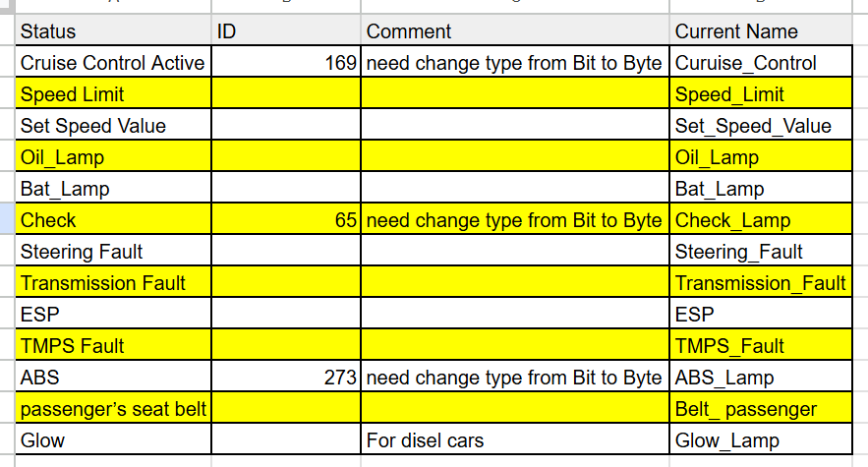868x467 pixels.
Task: Click the passenger's seat belt cell
Action: [113, 409]
